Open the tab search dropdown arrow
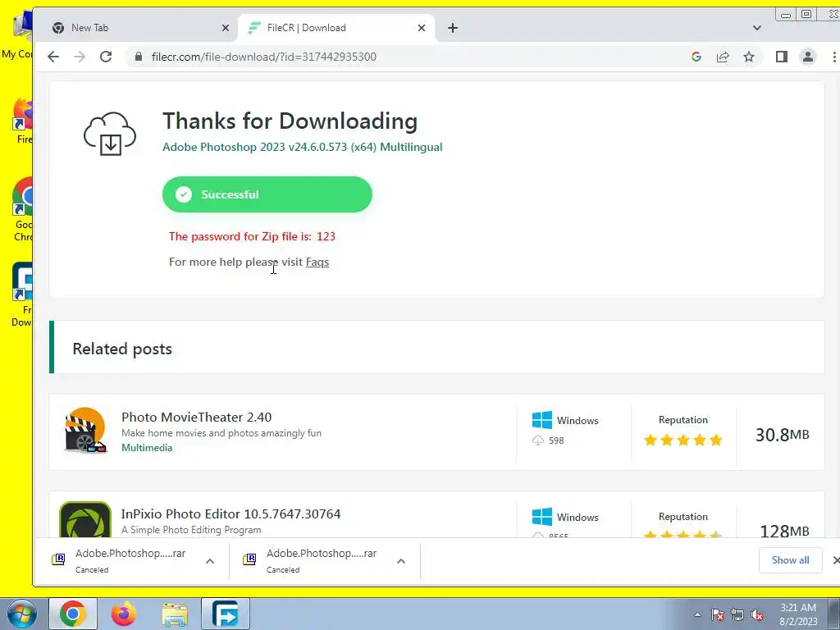 757,28
